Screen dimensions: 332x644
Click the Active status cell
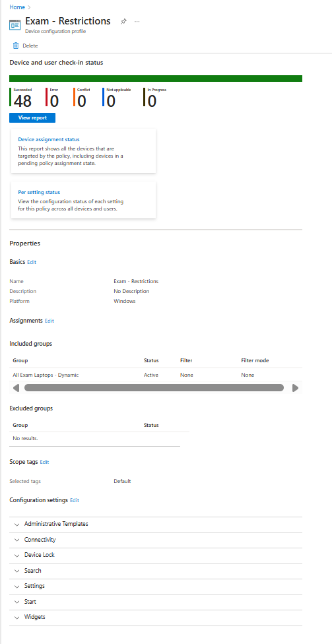point(150,375)
